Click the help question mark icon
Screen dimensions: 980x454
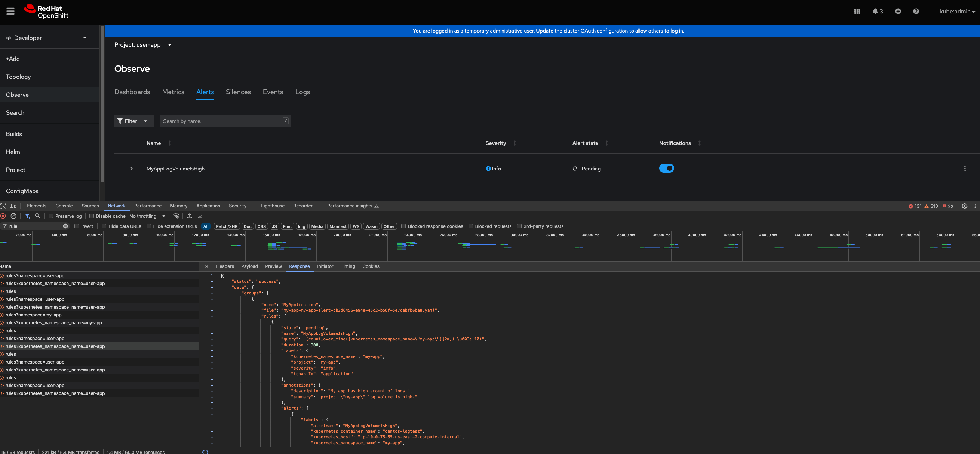[x=916, y=12]
